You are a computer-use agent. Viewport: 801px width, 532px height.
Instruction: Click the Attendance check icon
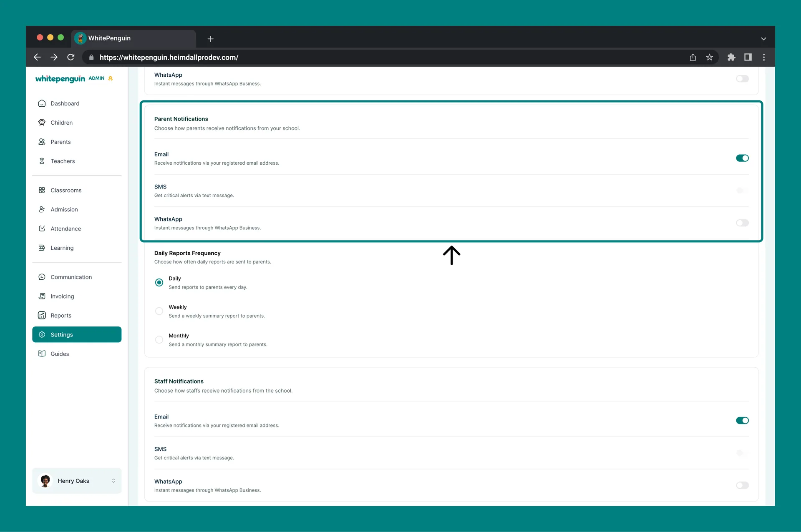pyautogui.click(x=42, y=228)
